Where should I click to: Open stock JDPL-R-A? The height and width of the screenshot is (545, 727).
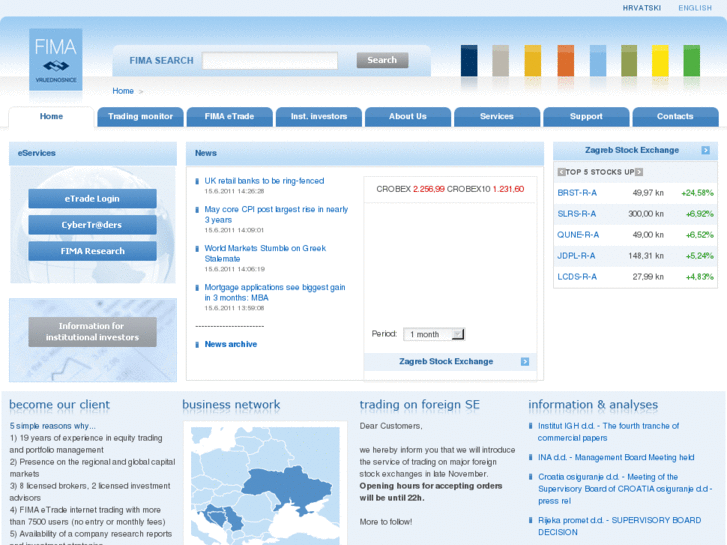[x=576, y=256]
